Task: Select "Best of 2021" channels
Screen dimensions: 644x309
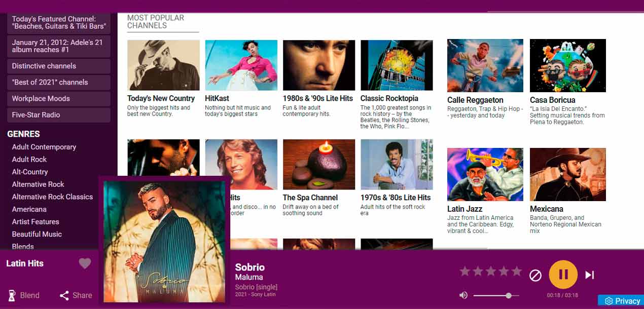Action: (x=59, y=82)
